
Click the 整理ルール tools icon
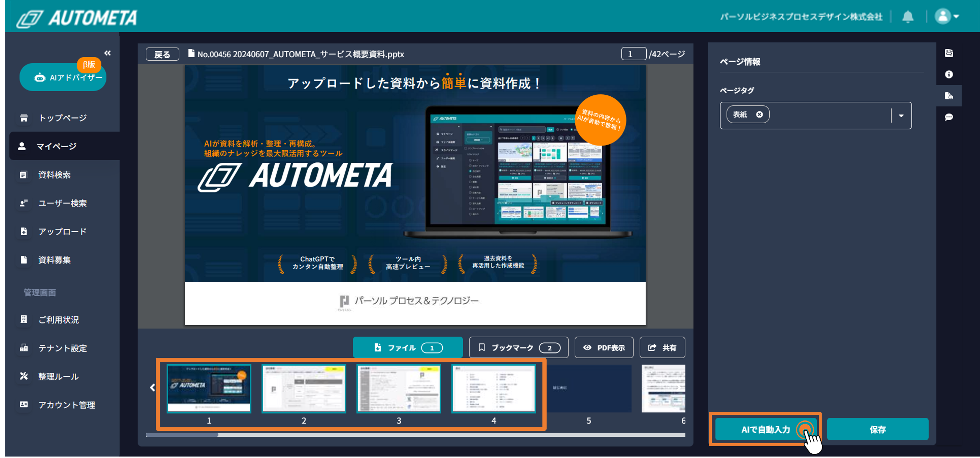24,376
